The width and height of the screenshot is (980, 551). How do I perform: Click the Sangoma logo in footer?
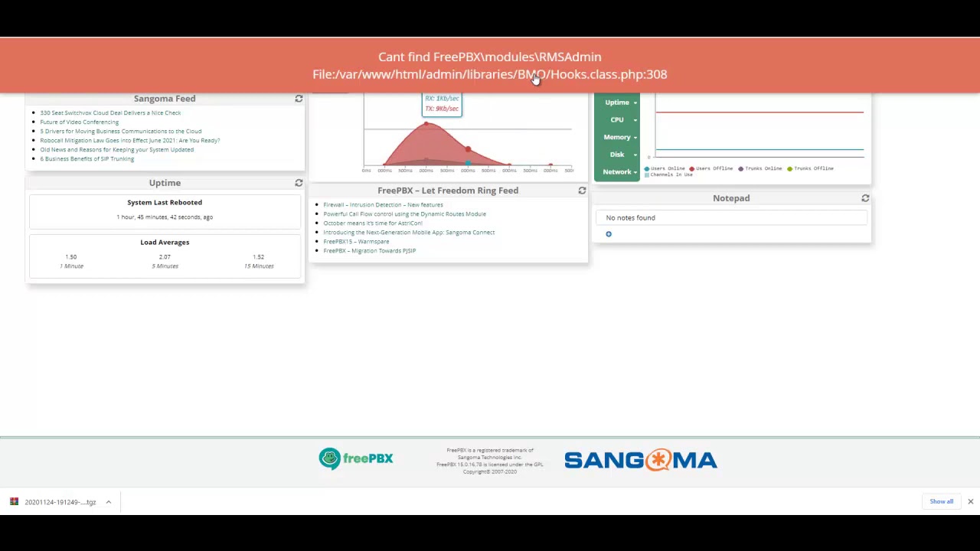[x=641, y=460]
